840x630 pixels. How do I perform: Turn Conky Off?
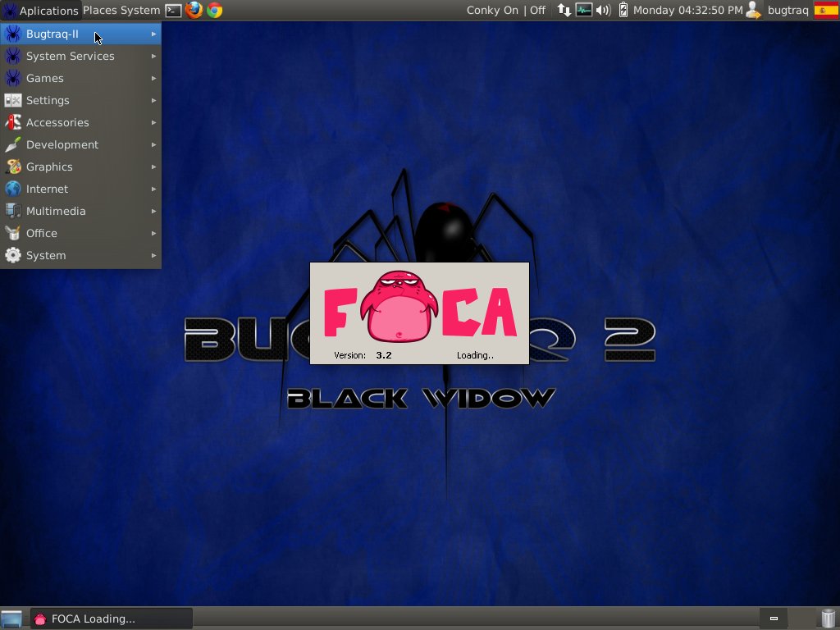tap(537, 10)
